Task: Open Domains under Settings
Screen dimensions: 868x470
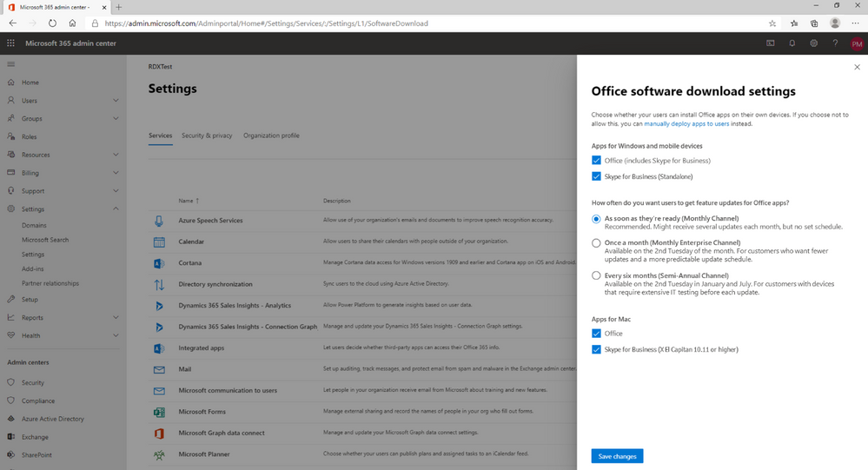Action: (x=35, y=225)
